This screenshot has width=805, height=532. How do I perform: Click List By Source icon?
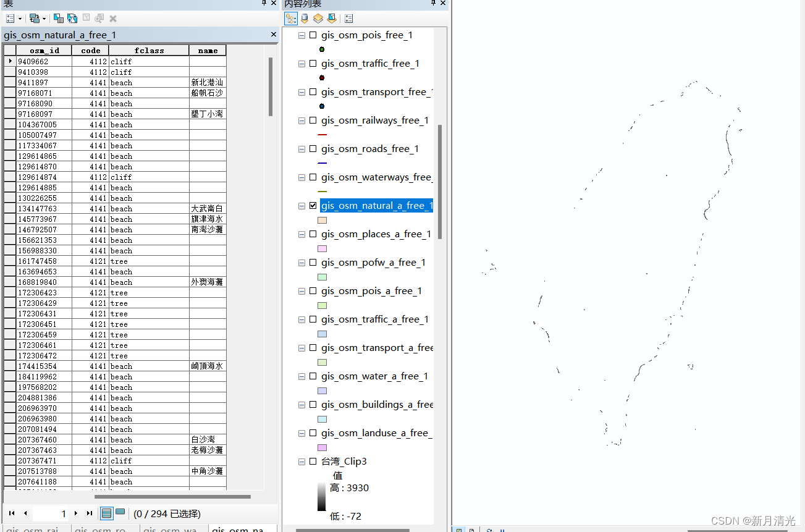pyautogui.click(x=305, y=19)
